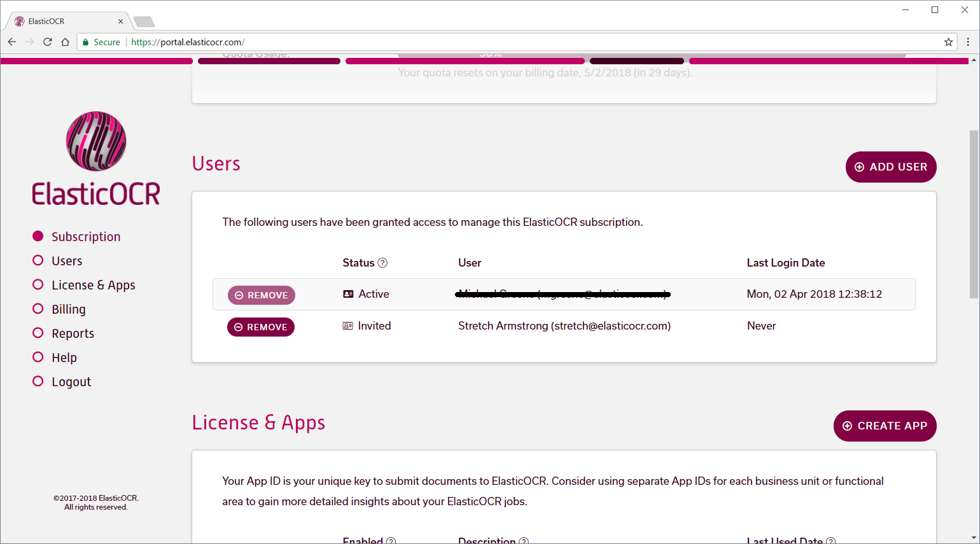Close the ElasticOCR browser tab

point(120,21)
